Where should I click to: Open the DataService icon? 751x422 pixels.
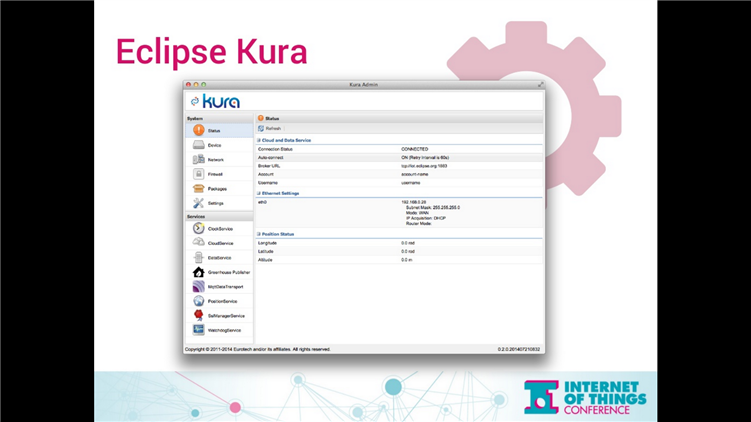(199, 258)
